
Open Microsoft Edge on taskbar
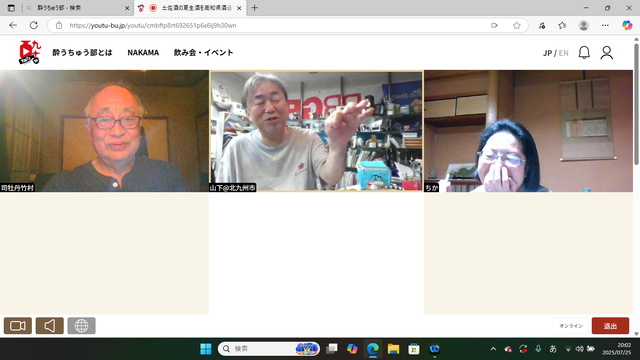click(373, 349)
